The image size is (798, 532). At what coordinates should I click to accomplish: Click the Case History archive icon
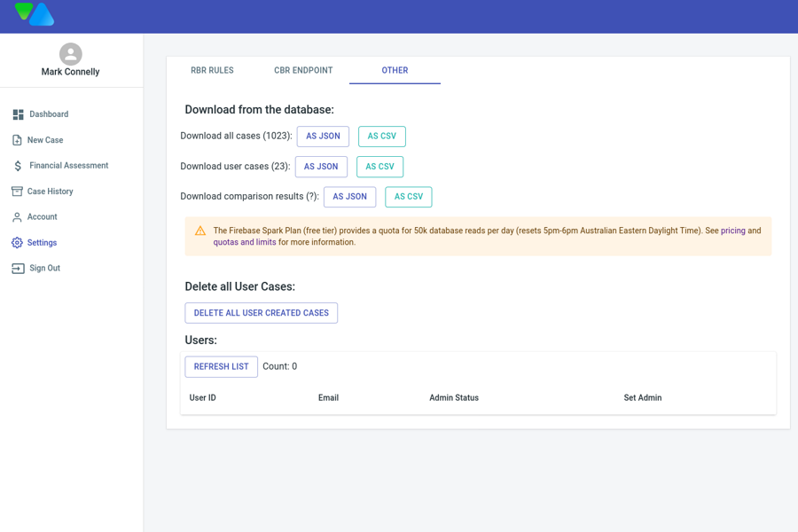(17, 192)
